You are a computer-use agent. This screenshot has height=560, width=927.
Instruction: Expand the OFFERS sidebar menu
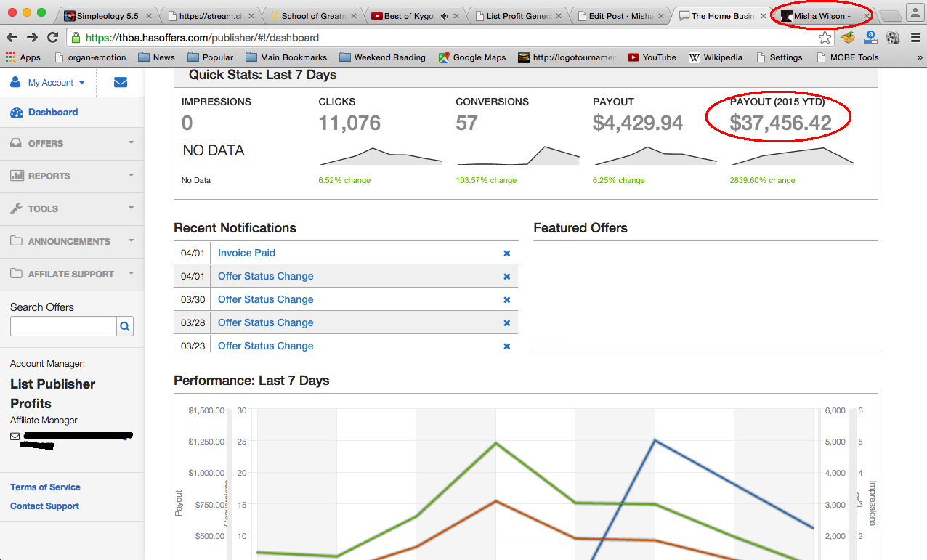coord(71,143)
